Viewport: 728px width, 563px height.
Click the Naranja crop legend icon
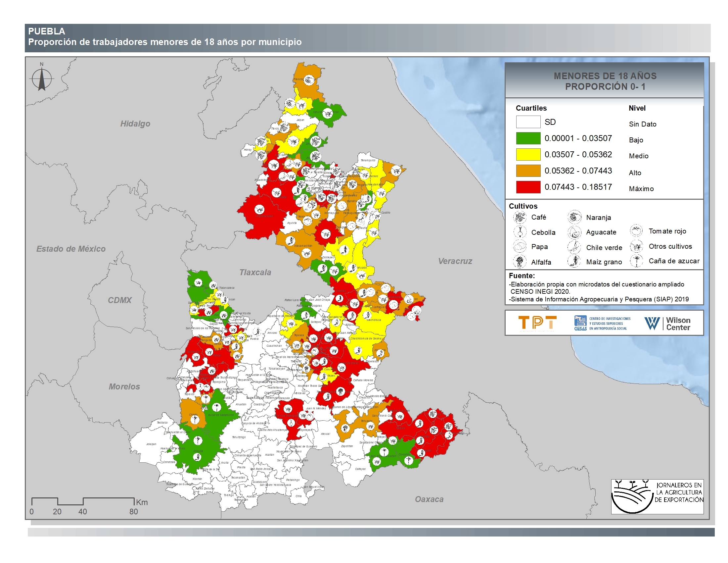[574, 218]
